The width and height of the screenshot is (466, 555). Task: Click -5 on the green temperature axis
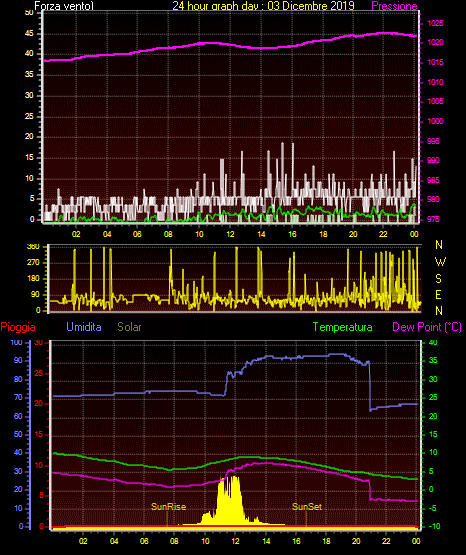(x=433, y=508)
